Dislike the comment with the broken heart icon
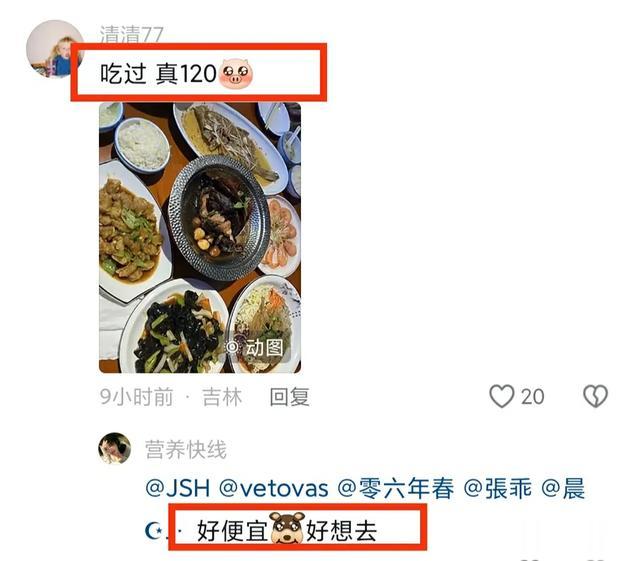Image resolution: width=640 pixels, height=561 pixels. click(x=596, y=396)
